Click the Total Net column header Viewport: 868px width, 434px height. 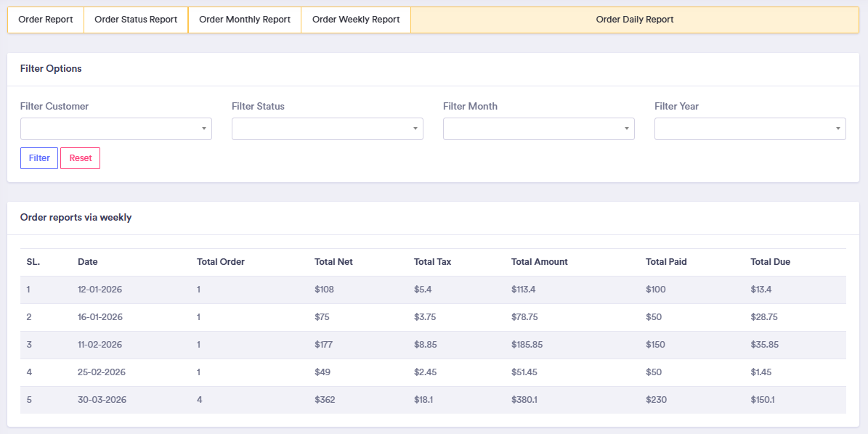333,262
